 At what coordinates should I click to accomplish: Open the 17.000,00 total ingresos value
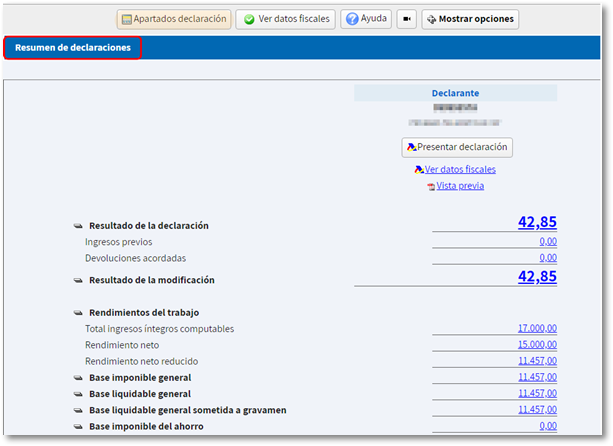tap(537, 329)
